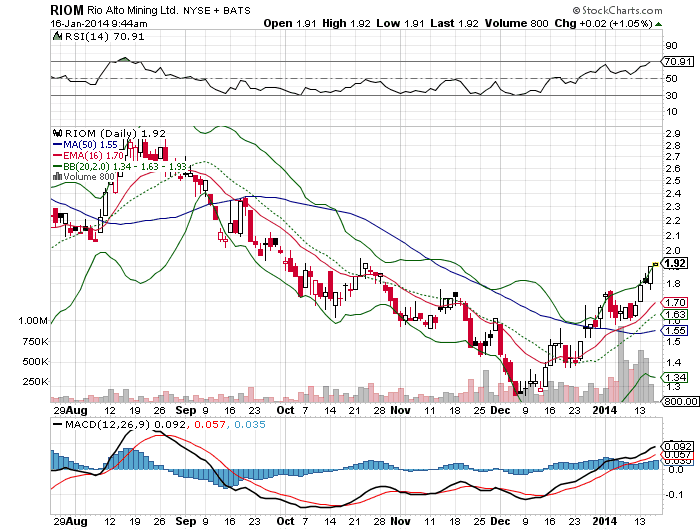
Task: Click the Aug label on price chart axis
Action: pos(77,410)
